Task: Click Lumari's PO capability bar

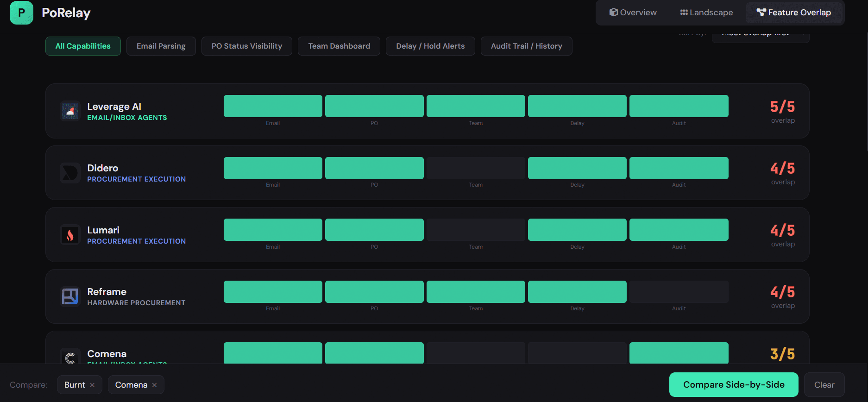Action: 374,230
